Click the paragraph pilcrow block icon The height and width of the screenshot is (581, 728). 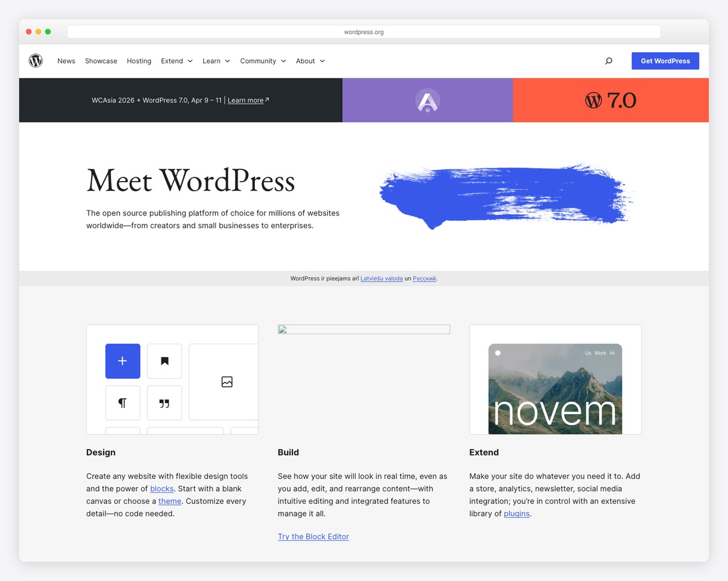tap(123, 403)
